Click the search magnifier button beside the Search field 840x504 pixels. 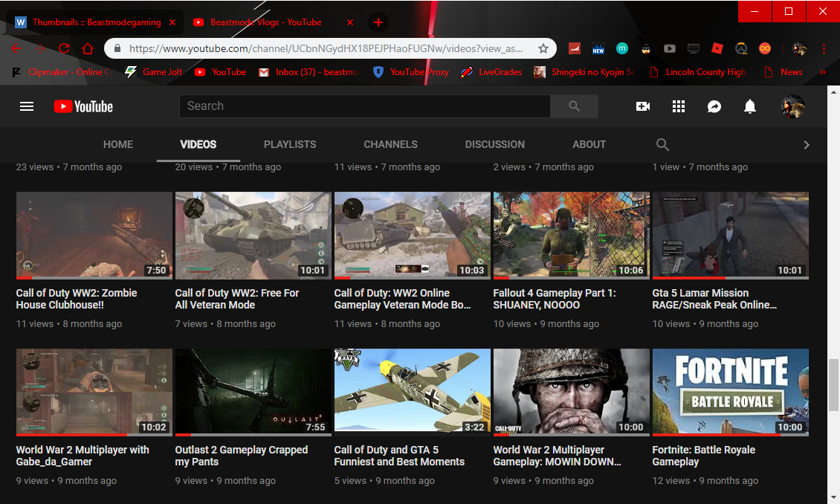tap(575, 106)
